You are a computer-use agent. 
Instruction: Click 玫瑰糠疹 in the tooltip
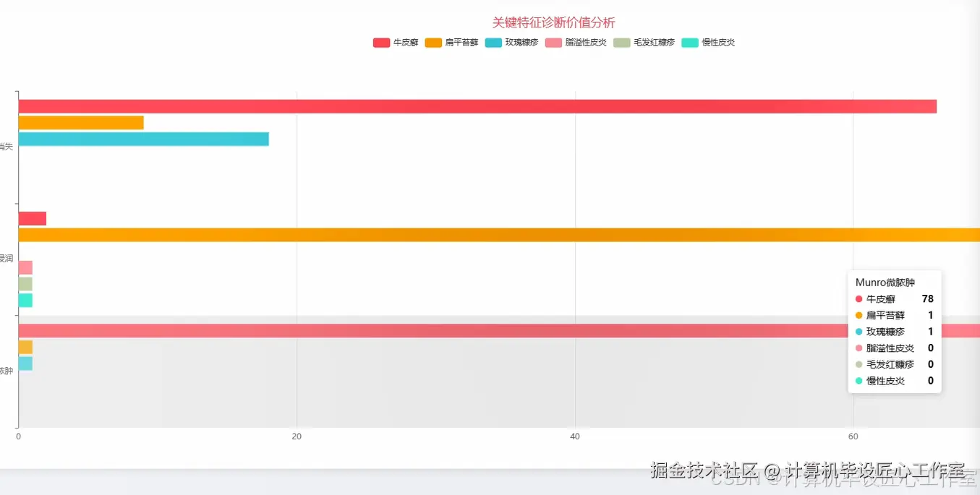885,332
